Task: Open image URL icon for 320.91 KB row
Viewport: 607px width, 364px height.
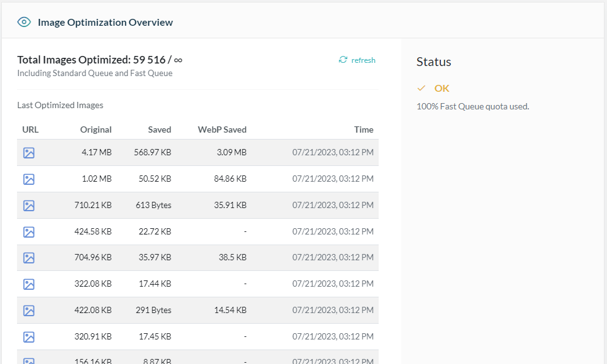Action: tap(29, 337)
